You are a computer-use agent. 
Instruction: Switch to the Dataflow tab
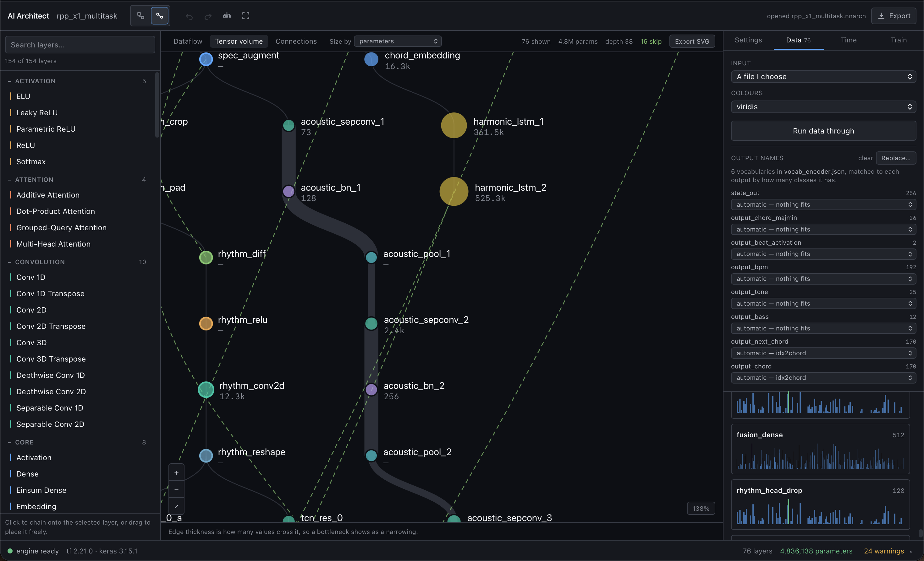point(188,41)
